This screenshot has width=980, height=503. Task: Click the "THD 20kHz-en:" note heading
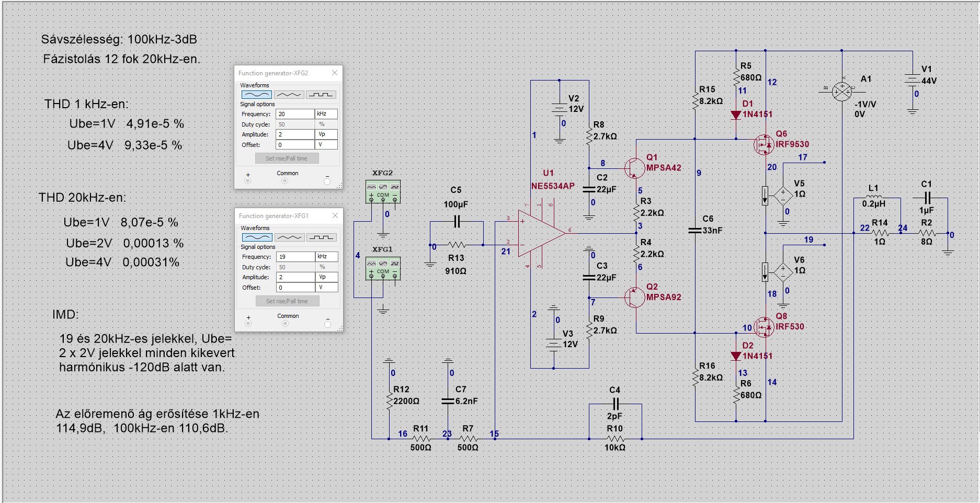tap(82, 198)
